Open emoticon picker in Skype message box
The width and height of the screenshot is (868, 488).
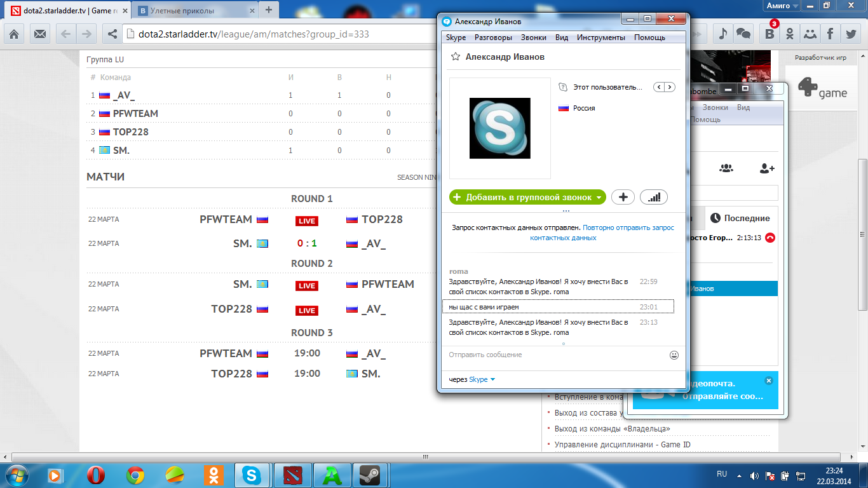[x=674, y=355]
